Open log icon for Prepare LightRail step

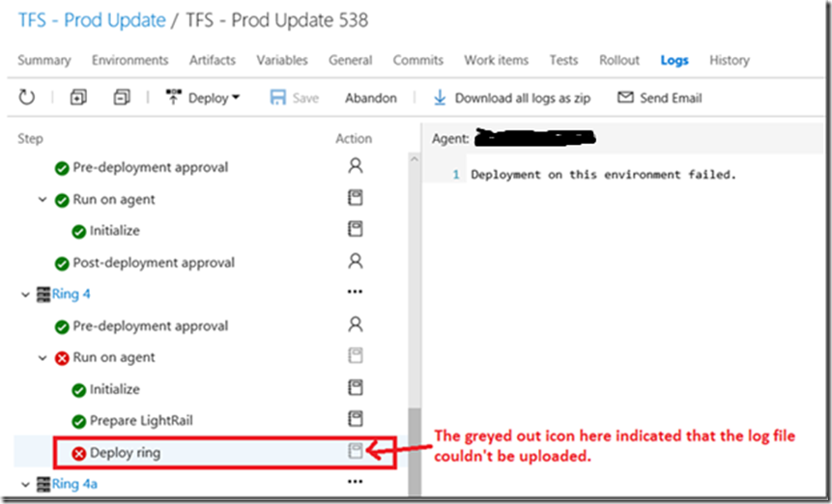356,419
